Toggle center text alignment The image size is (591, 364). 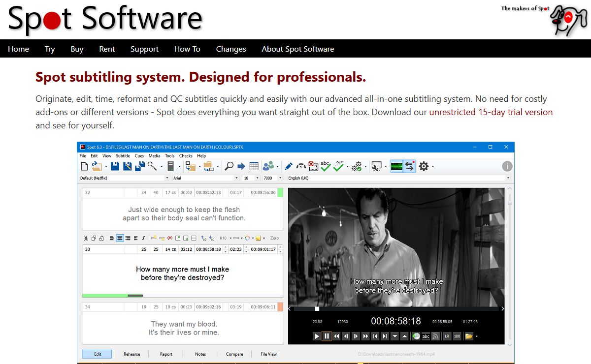pyautogui.click(x=120, y=238)
